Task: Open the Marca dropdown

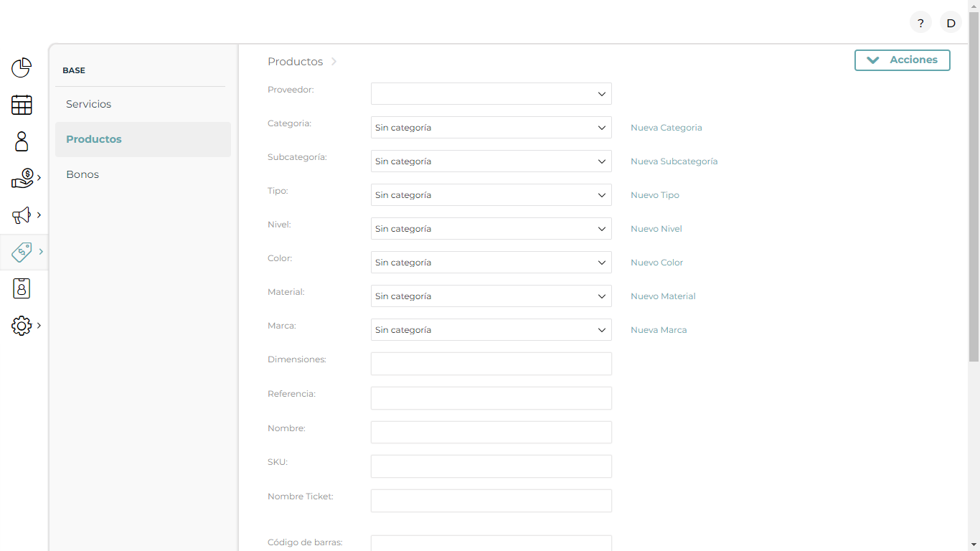Action: [x=491, y=330]
